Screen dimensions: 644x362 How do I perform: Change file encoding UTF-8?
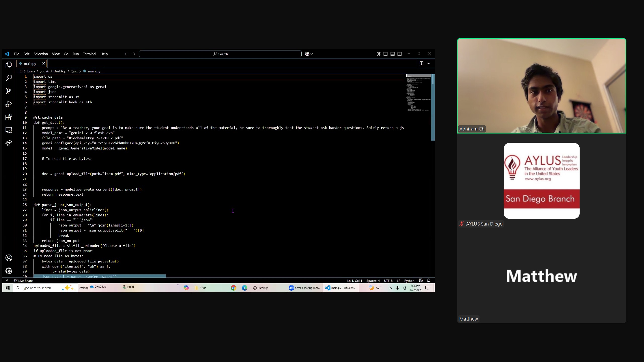click(388, 281)
